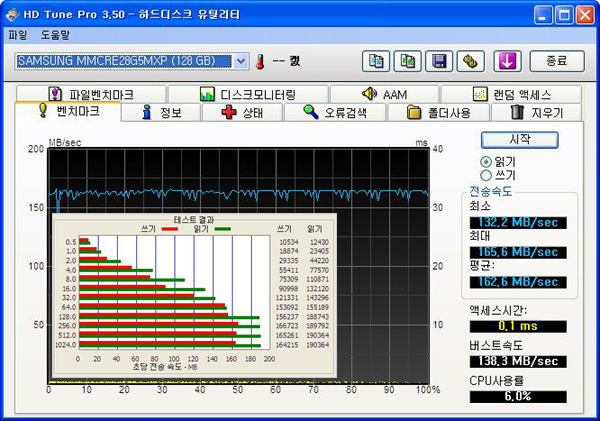Switch to the 정보 tab label
600x421 pixels.
coord(171,113)
